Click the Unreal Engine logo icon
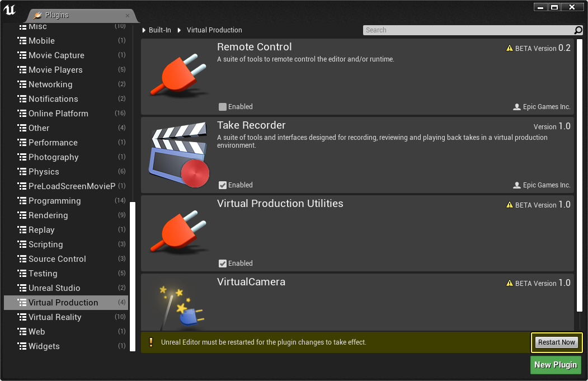 (10, 10)
